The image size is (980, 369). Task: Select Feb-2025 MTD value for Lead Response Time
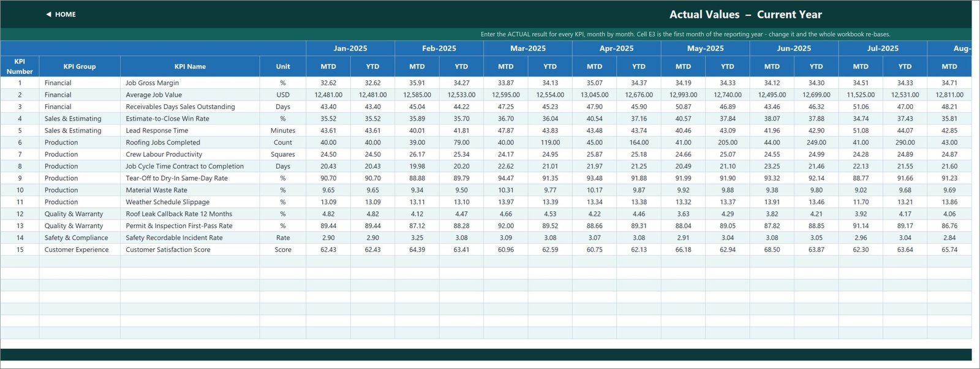417,131
